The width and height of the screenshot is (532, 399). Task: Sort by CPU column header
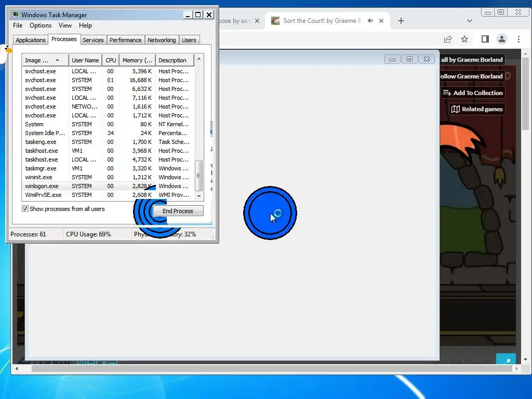[111, 60]
